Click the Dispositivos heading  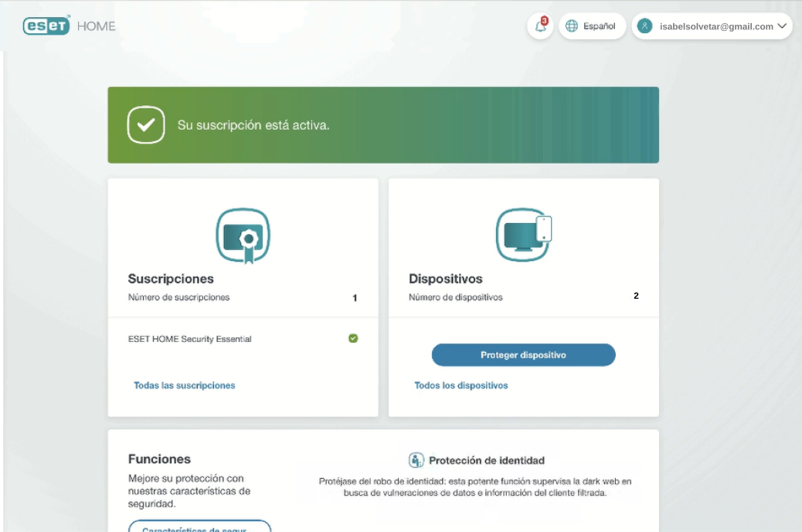click(446, 279)
